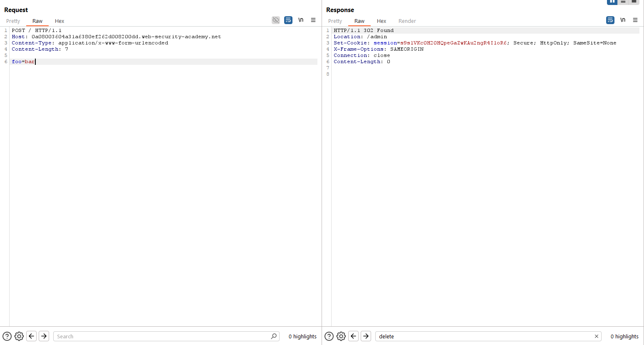
Task: Open Response search settings gear
Action: (x=341, y=336)
